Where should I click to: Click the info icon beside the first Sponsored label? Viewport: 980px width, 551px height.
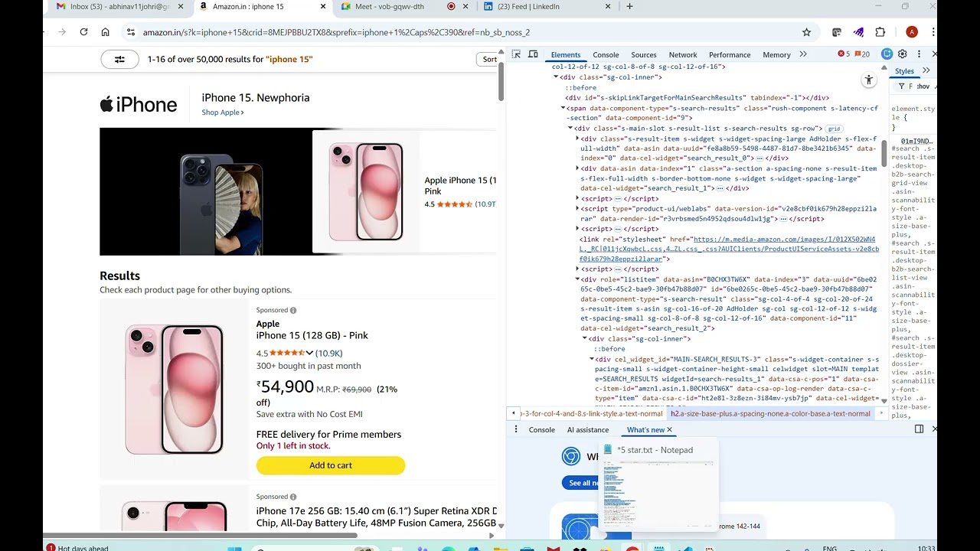click(x=293, y=311)
